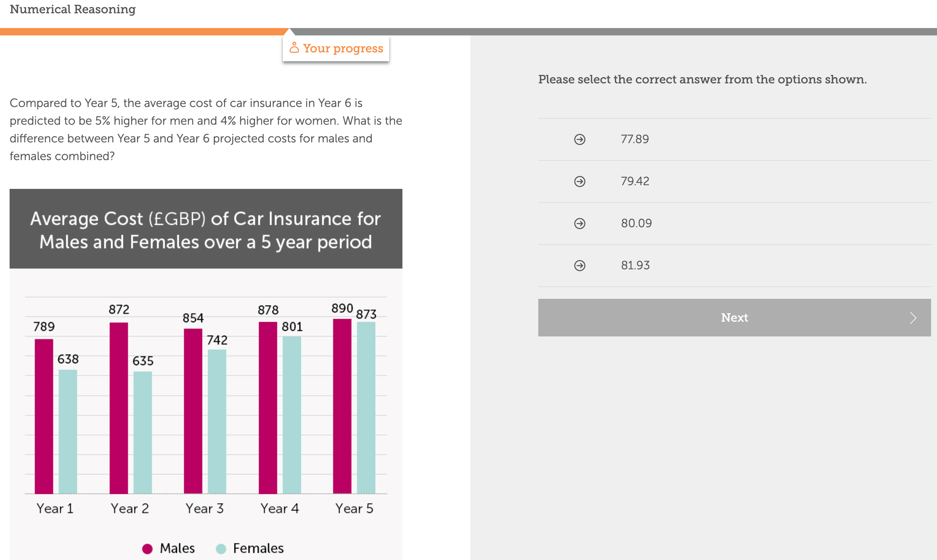Click the car insurance bar chart image
This screenshot has width=937, height=560.
coord(206,374)
